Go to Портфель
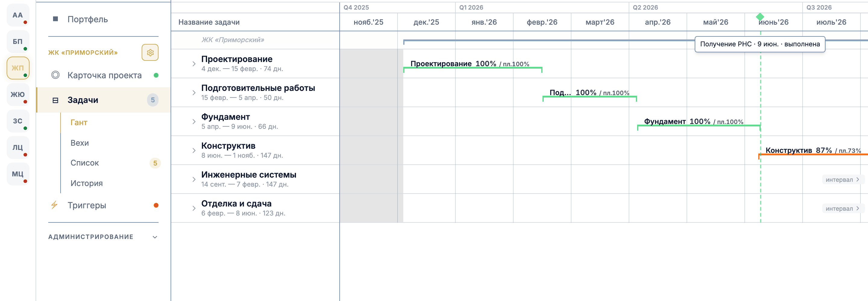Screen dimensions: 868x301 (88, 19)
